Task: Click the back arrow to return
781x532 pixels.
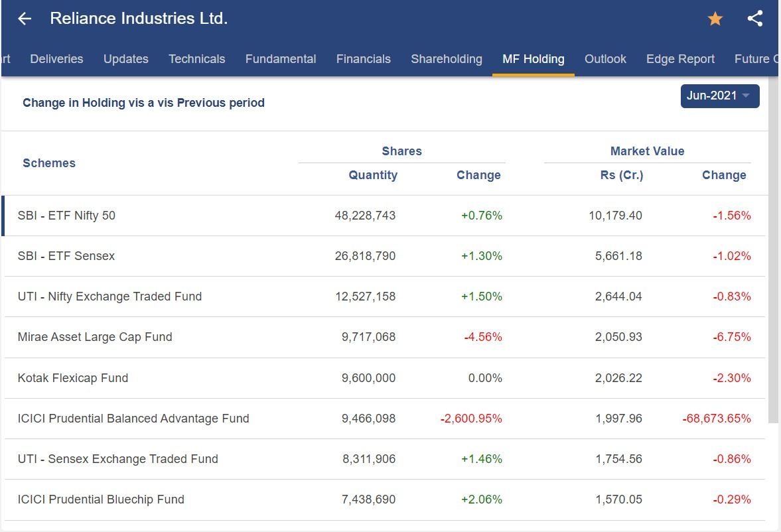Action: 24,19
